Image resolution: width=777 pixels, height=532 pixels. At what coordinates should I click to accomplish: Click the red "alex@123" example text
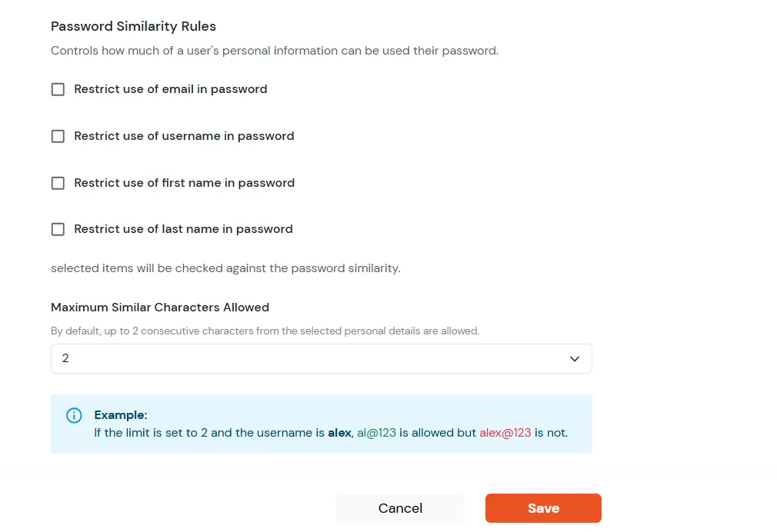tap(505, 432)
